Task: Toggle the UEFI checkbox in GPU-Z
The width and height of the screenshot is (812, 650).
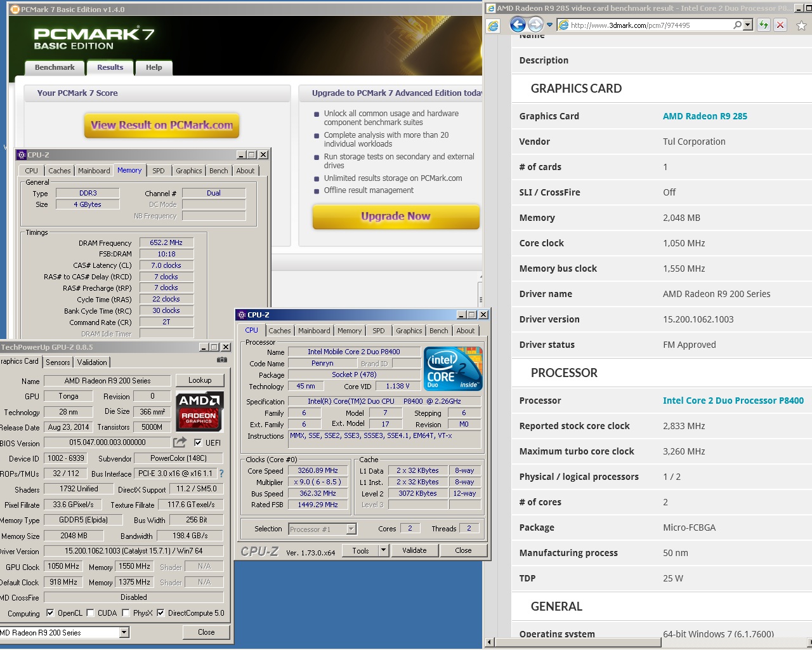Action: pos(198,442)
